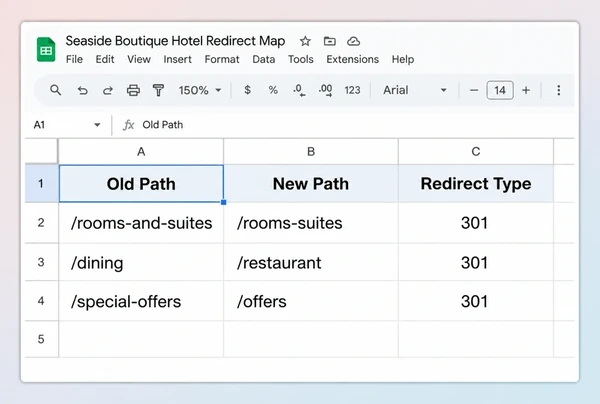Click the font size 14 field

point(500,90)
